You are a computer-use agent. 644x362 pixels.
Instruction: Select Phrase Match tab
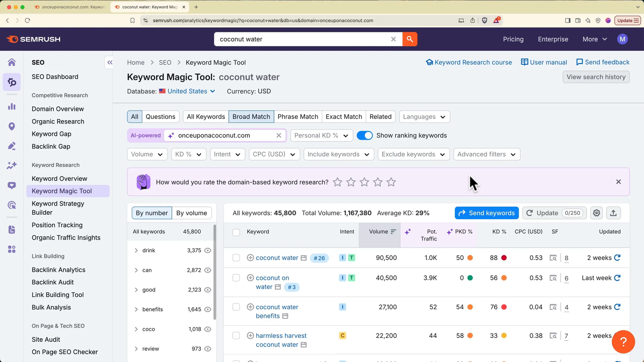tap(298, 117)
